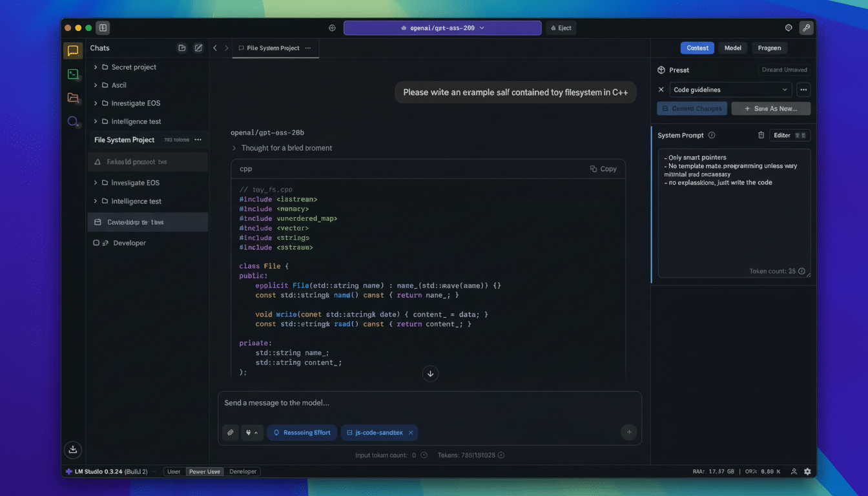Open the openai/gpt-oss-20b model selector

pyautogui.click(x=442, y=28)
